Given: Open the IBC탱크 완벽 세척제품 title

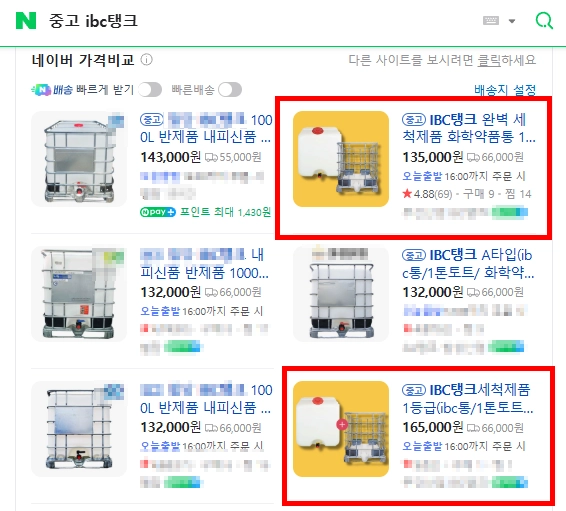Looking at the screenshot, I should [469, 128].
